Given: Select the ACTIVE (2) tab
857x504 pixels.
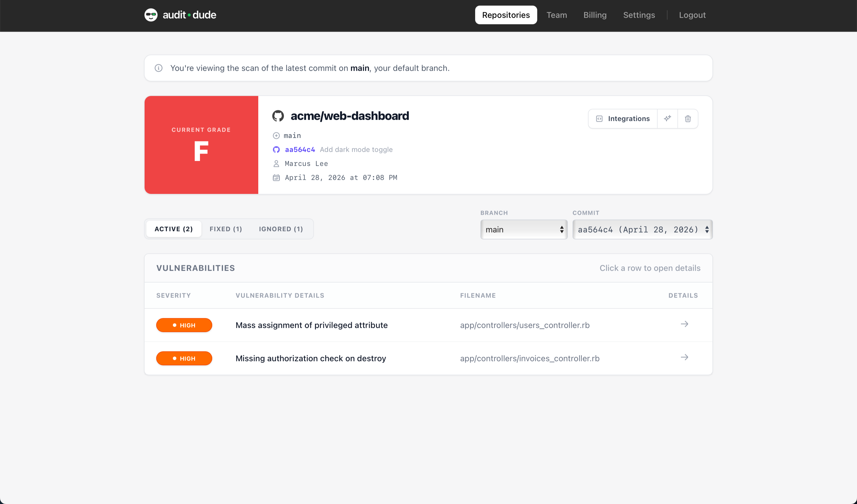Looking at the screenshot, I should (173, 229).
